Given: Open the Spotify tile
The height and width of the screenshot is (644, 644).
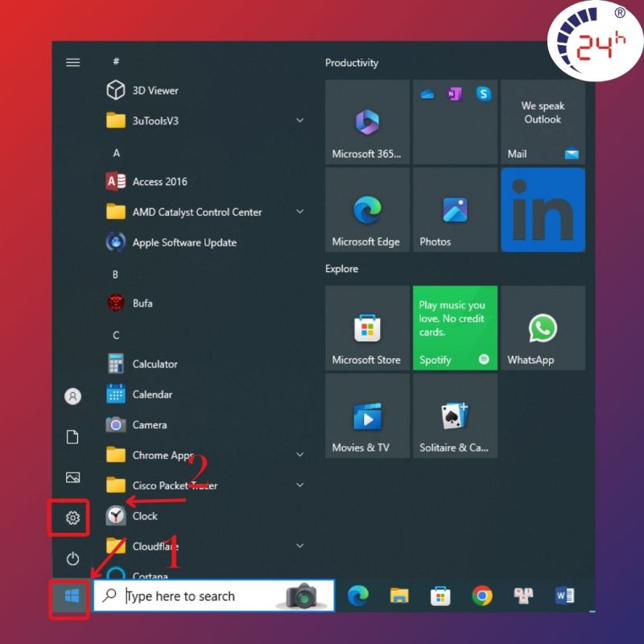Looking at the screenshot, I should pyautogui.click(x=455, y=328).
